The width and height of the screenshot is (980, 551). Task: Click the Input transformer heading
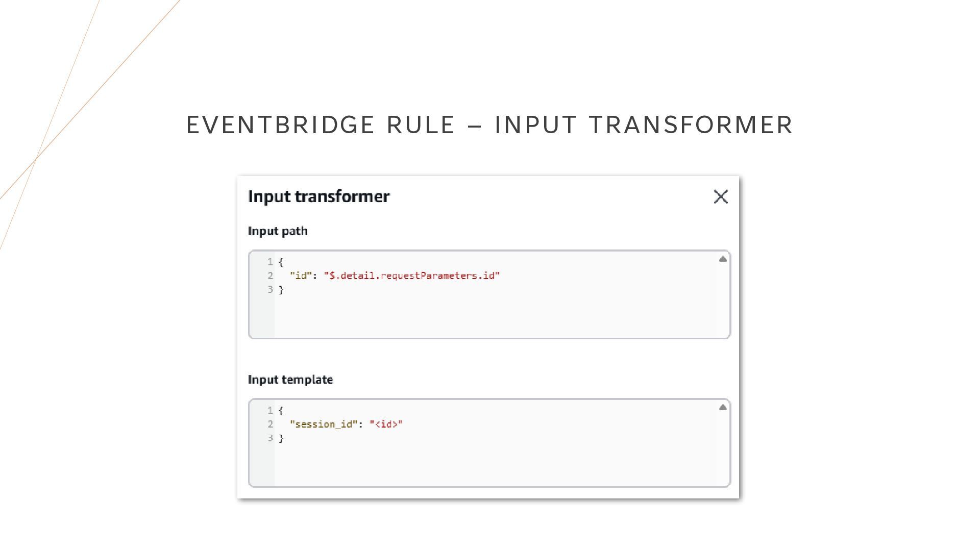click(x=318, y=196)
